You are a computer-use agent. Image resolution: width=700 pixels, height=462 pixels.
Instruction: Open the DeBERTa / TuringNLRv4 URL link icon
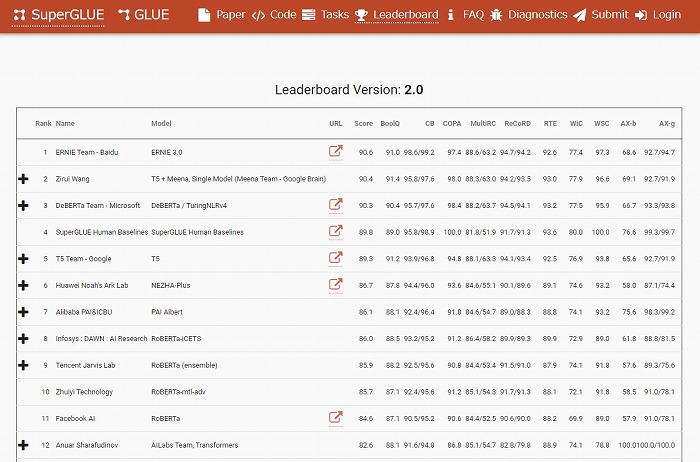coord(336,204)
